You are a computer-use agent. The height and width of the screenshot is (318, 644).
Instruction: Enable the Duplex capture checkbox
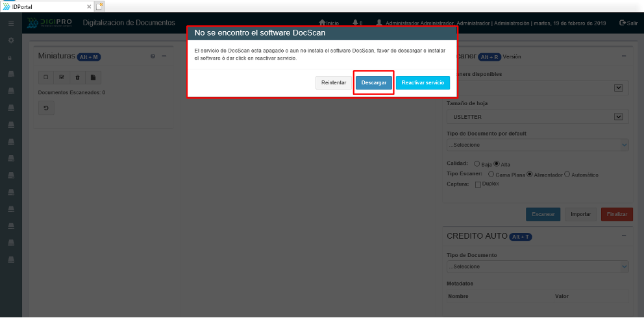[478, 184]
